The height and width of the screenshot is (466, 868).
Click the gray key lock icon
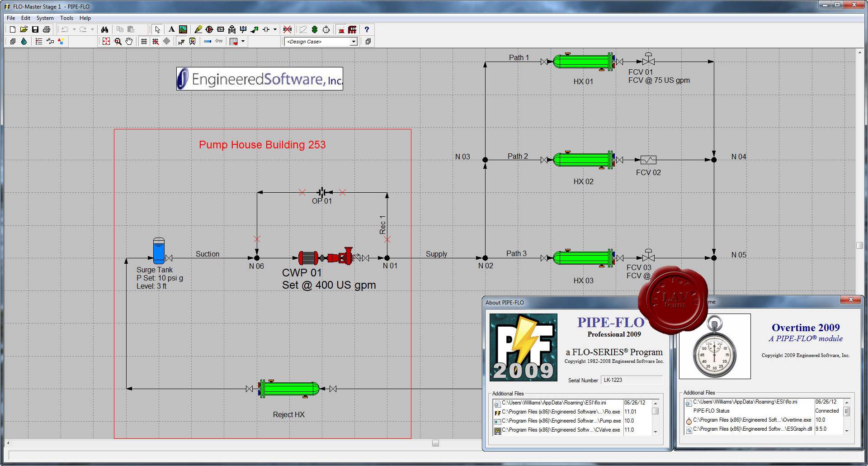(x=219, y=41)
